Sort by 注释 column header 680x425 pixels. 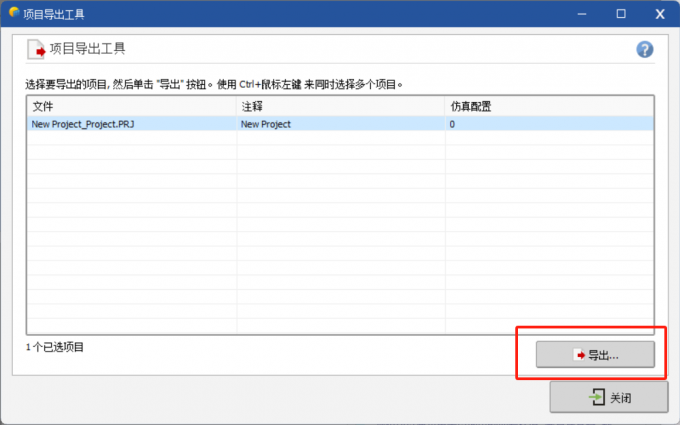[341, 106]
